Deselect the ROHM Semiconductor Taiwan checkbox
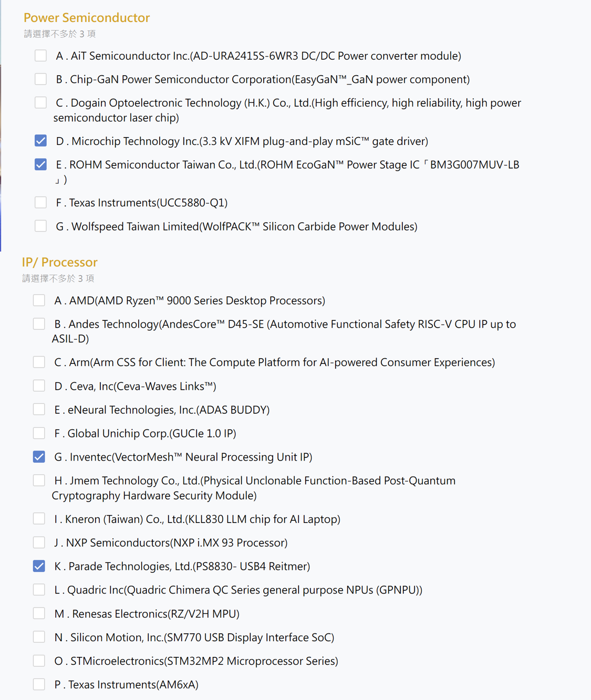The height and width of the screenshot is (700, 591). [x=40, y=164]
